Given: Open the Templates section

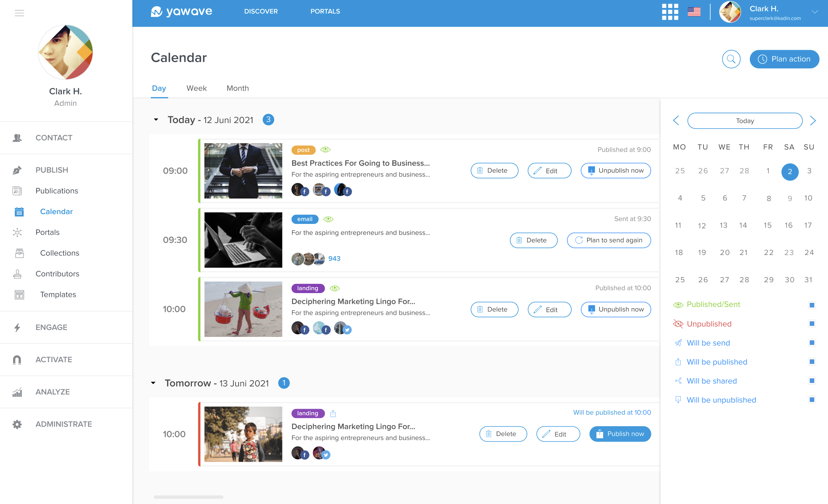Looking at the screenshot, I should [58, 295].
